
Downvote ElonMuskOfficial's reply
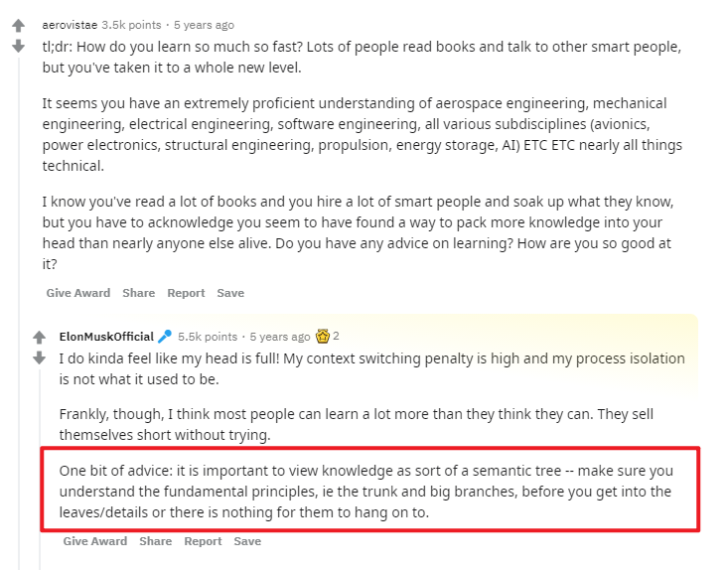click(40, 357)
